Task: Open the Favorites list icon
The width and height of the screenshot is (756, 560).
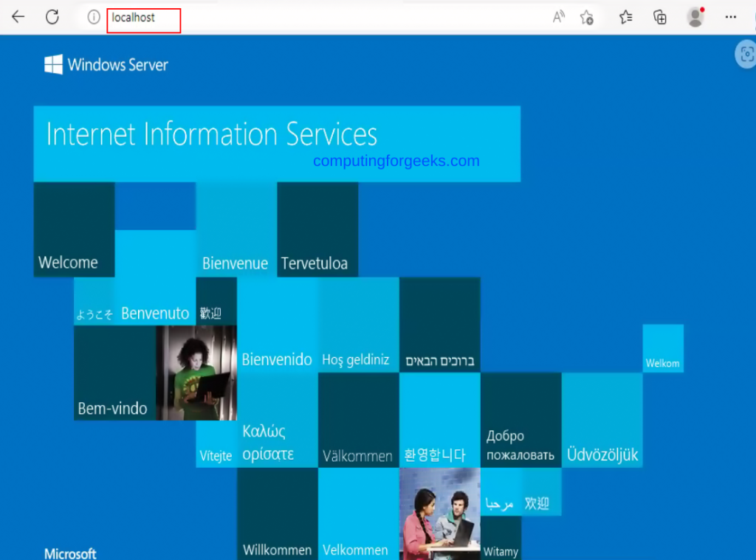Action: (625, 16)
